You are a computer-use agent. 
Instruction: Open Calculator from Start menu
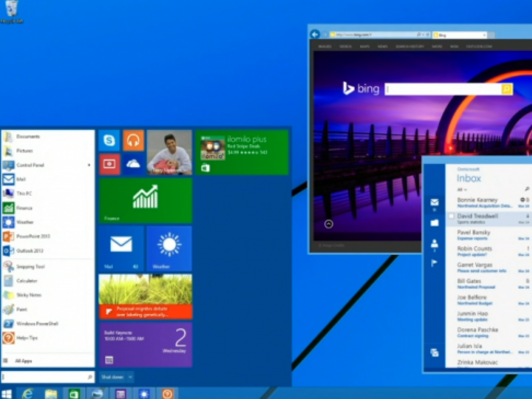[47, 281]
